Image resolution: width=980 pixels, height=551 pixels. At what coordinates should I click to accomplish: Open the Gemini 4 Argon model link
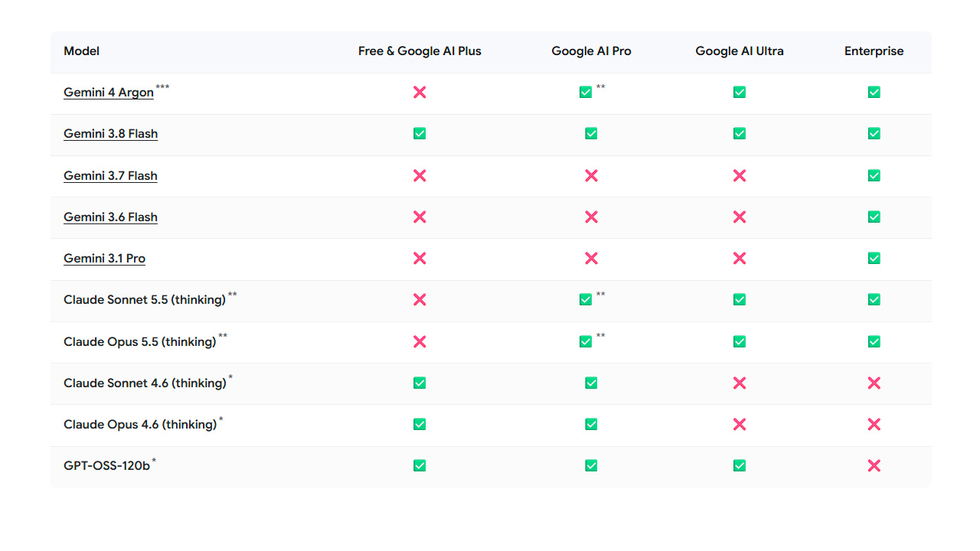click(109, 93)
